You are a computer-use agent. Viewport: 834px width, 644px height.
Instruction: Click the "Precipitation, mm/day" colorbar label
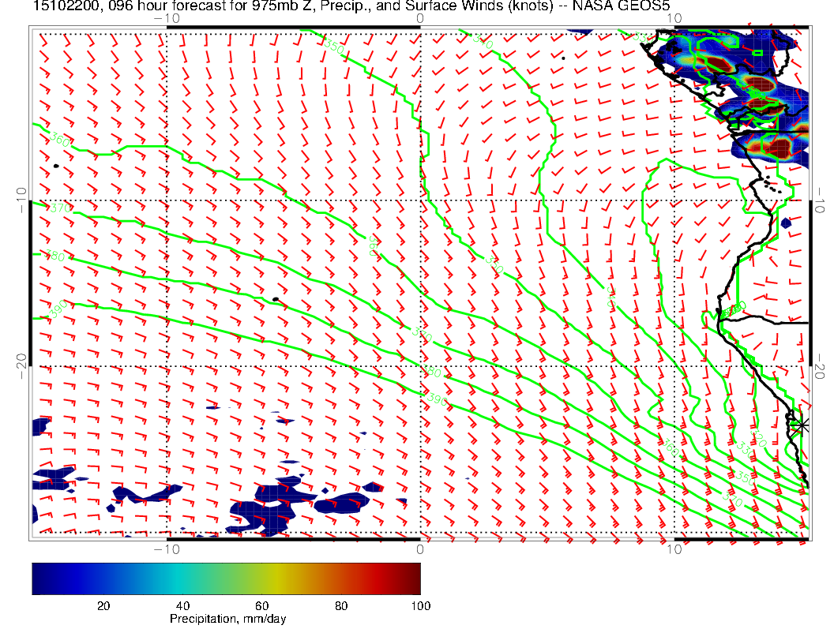tap(227, 620)
